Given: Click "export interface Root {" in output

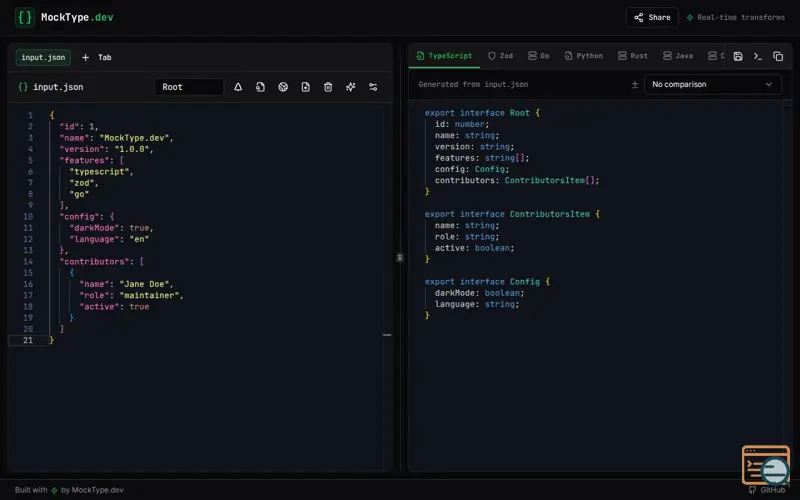Looking at the screenshot, I should (x=482, y=113).
